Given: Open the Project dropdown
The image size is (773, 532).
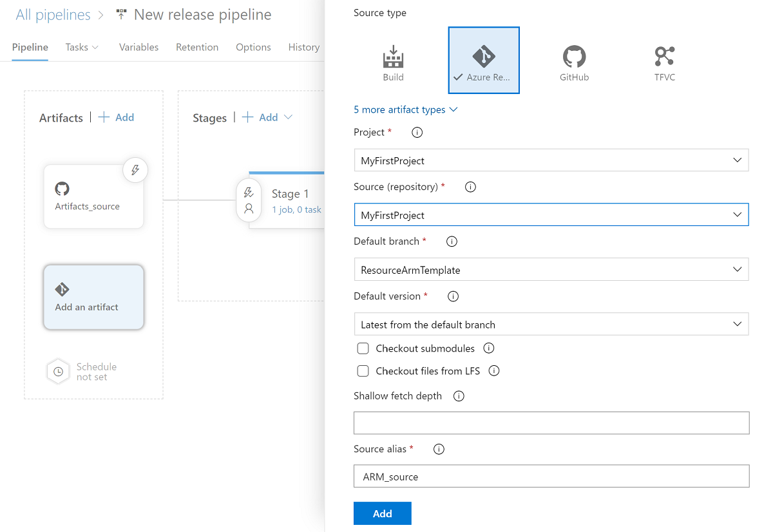Looking at the screenshot, I should 551,160.
